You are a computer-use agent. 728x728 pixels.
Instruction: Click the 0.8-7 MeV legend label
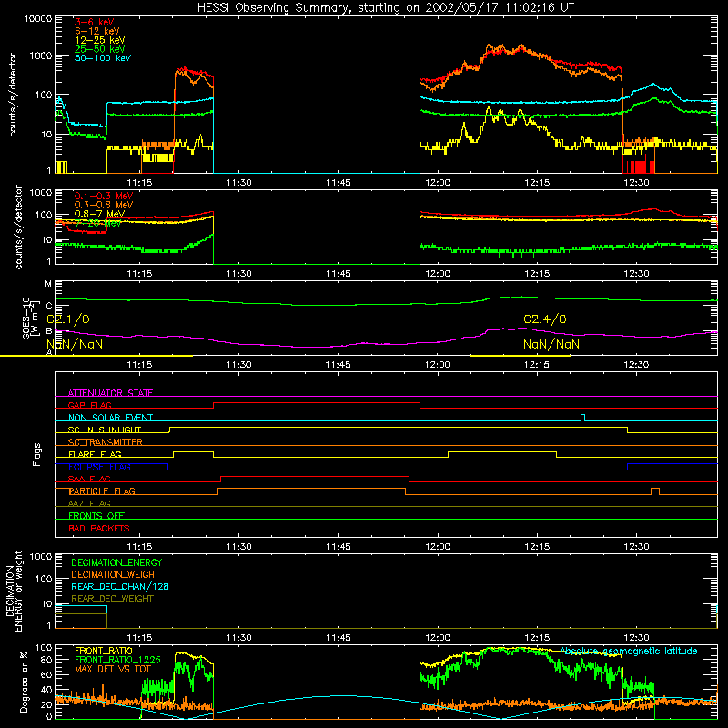click(99, 214)
